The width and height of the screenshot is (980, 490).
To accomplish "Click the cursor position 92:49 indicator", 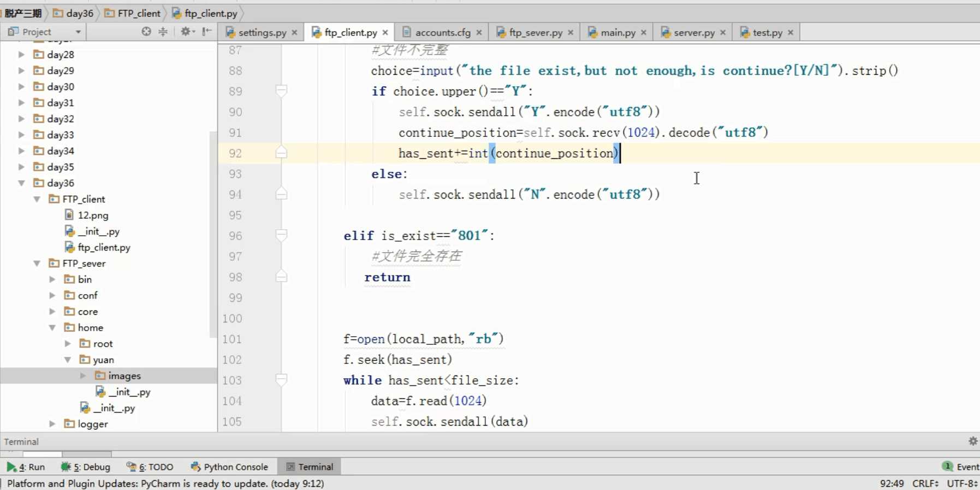I will tap(892, 483).
